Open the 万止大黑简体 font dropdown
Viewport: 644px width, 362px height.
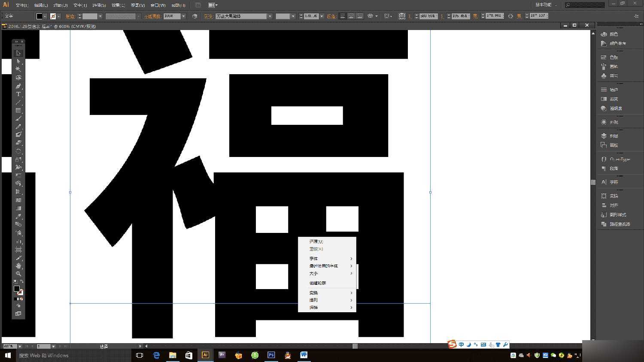click(270, 16)
